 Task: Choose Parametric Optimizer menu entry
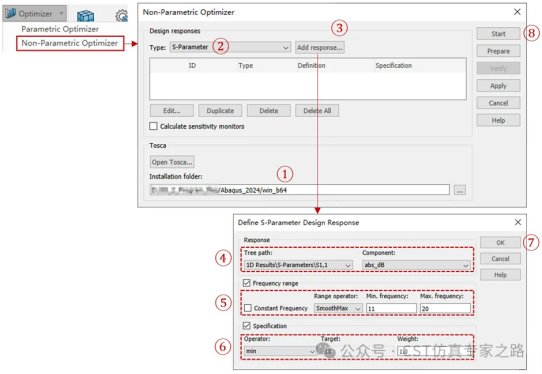[x=60, y=29]
